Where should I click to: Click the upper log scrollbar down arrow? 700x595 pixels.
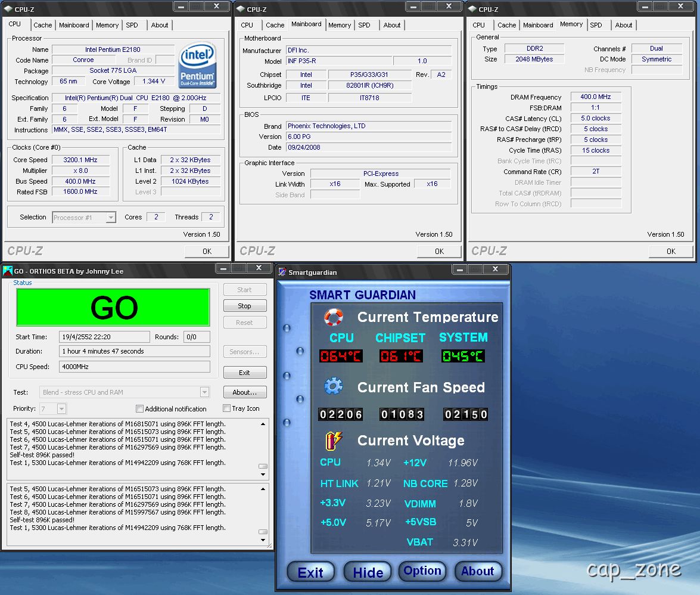click(x=263, y=475)
